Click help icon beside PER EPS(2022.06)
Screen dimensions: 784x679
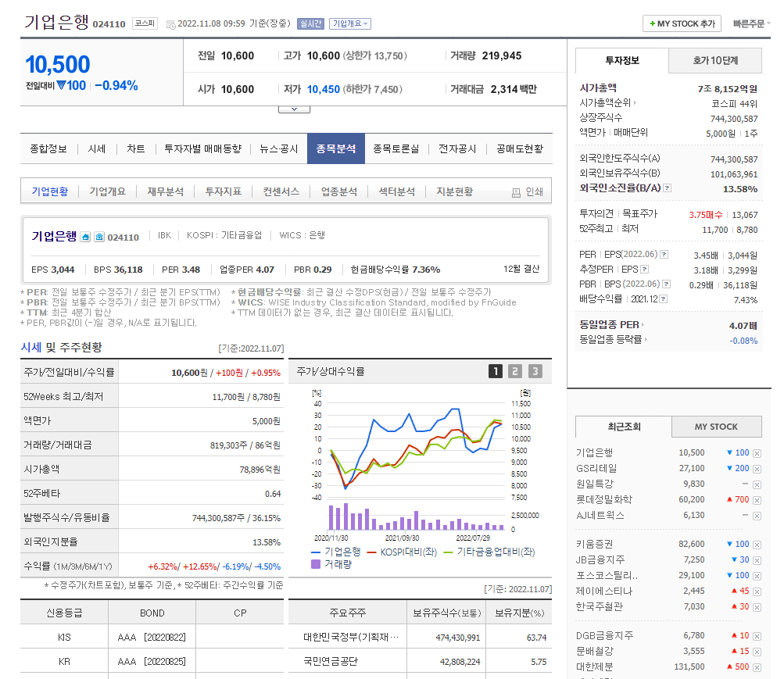664,254
